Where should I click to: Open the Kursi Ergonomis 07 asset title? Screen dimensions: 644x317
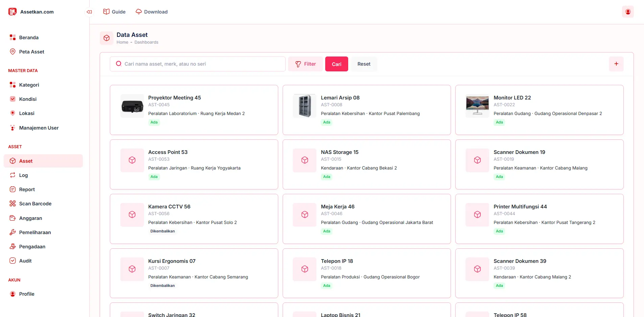coord(172,261)
